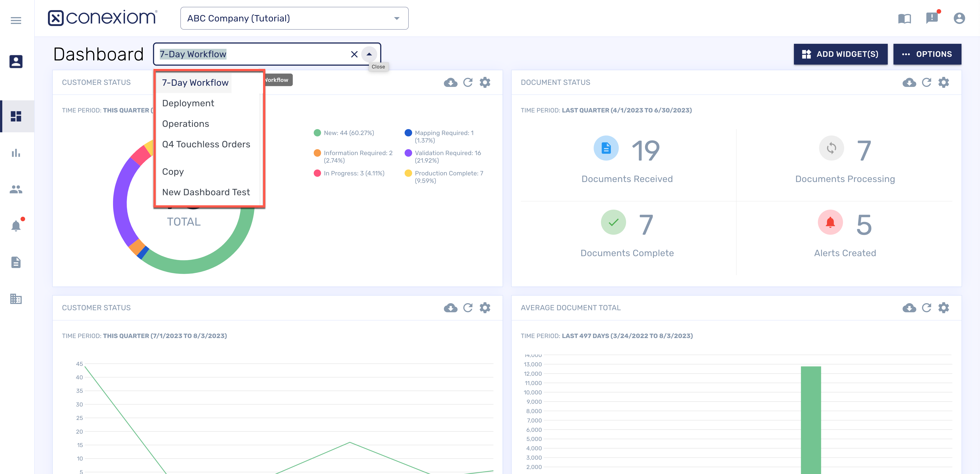Open the user account profile icon
The height and width of the screenshot is (474, 980).
coord(959,18)
